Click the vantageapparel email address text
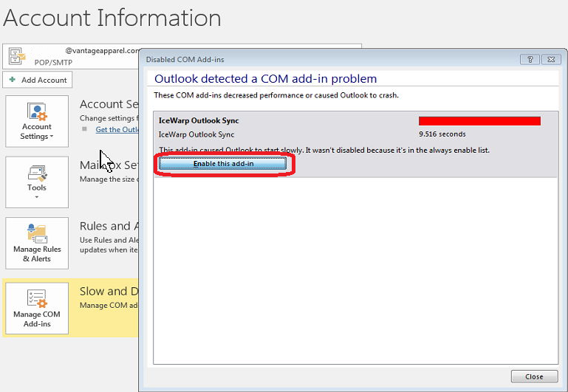Viewport: 568px width, 392px height. click(x=102, y=51)
